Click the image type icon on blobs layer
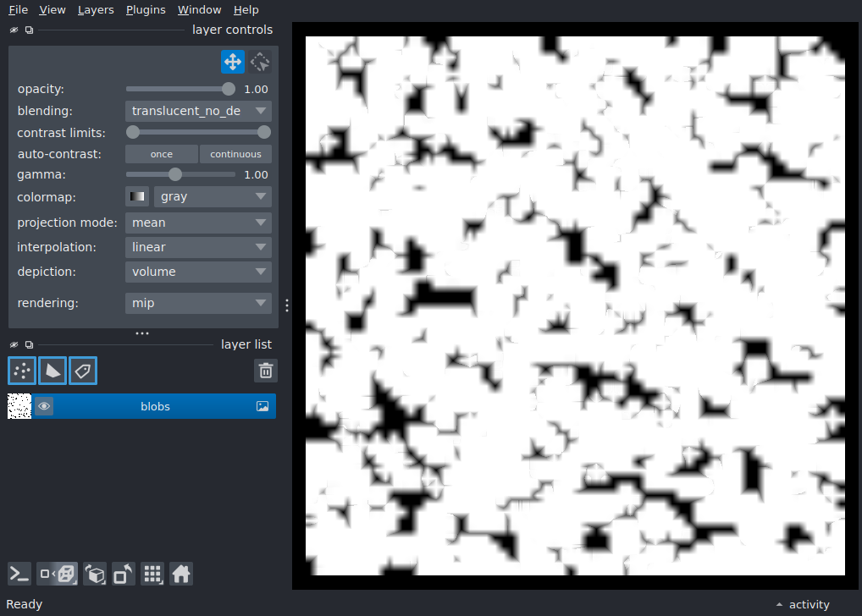 pyautogui.click(x=262, y=406)
